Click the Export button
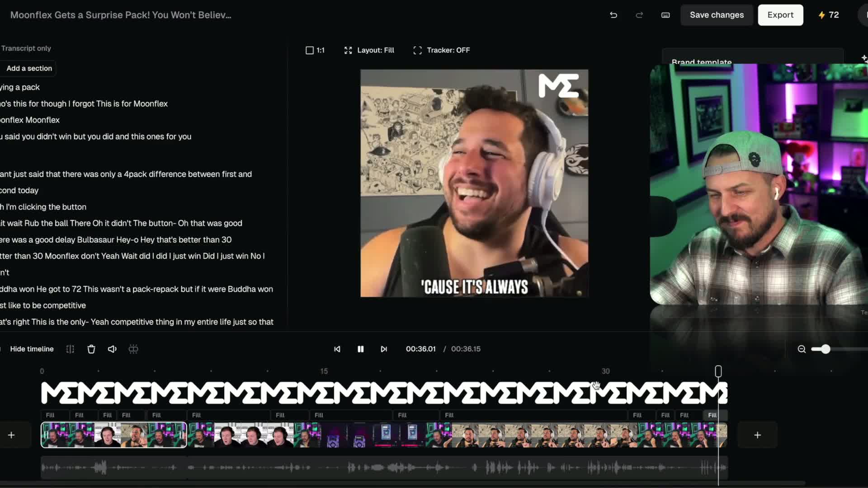The width and height of the screenshot is (868, 488). click(780, 15)
